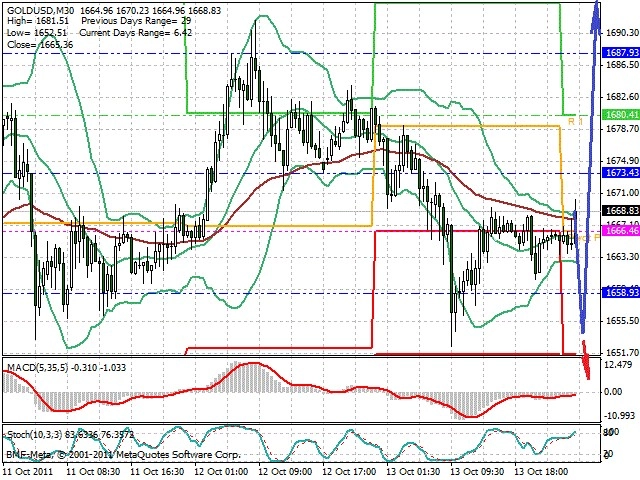
Task: Click the 1690.30 price scale value
Action: click(x=622, y=33)
